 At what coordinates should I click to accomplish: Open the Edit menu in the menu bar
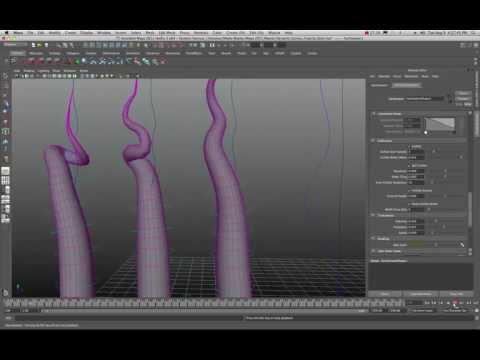point(41,33)
